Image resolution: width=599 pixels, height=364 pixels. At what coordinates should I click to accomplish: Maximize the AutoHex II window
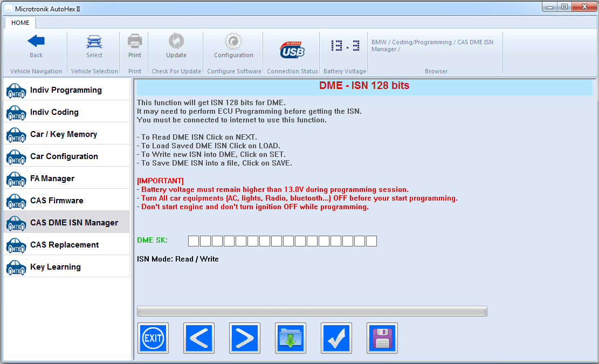pos(564,7)
